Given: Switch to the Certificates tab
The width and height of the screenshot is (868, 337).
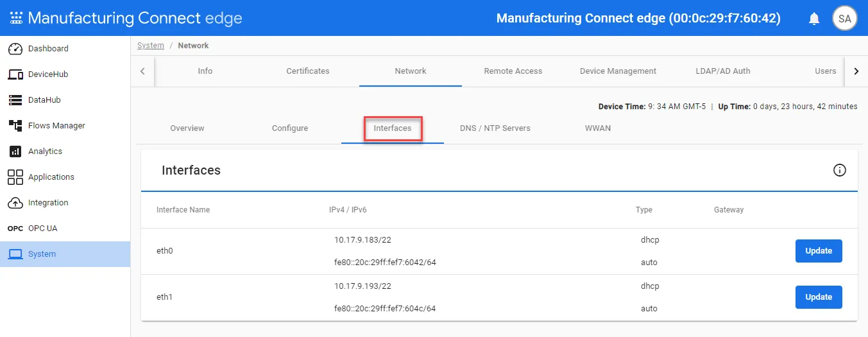Looking at the screenshot, I should point(308,71).
